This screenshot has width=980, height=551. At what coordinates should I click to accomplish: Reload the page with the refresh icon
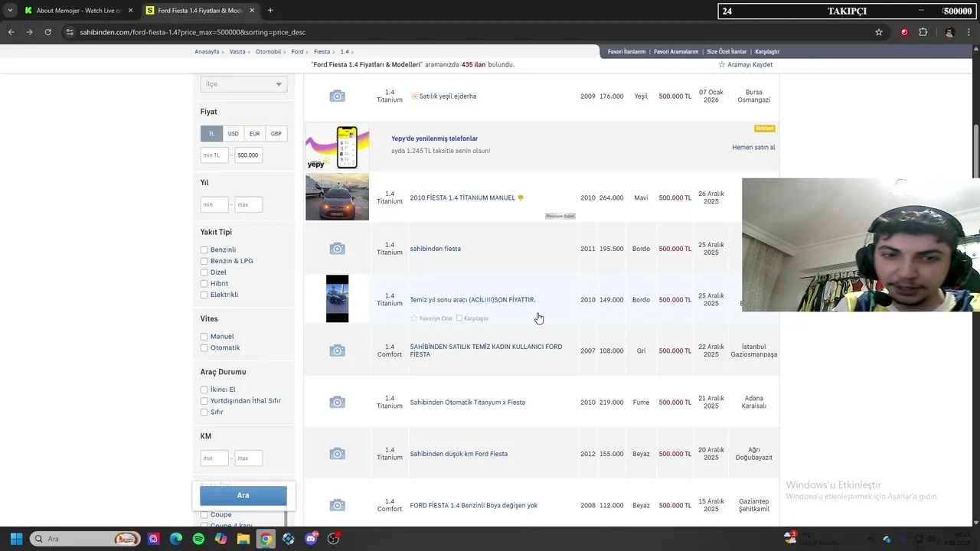click(47, 32)
